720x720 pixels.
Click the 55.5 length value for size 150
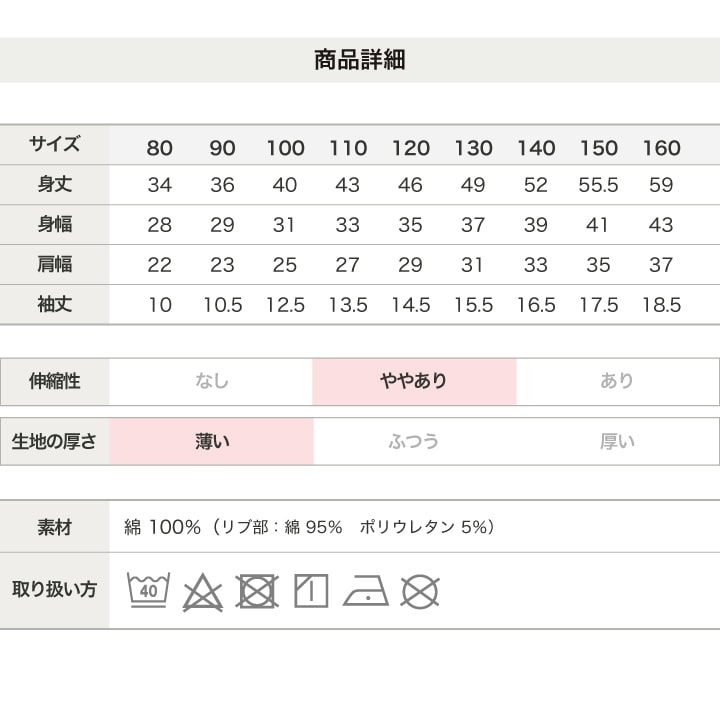click(x=598, y=185)
